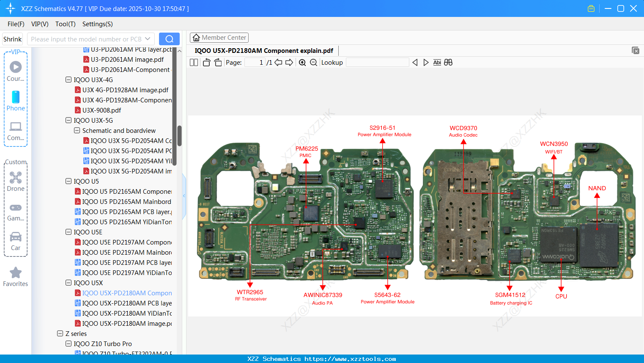Rotate the page counterclockwise
The image size is (644, 363).
(206, 62)
